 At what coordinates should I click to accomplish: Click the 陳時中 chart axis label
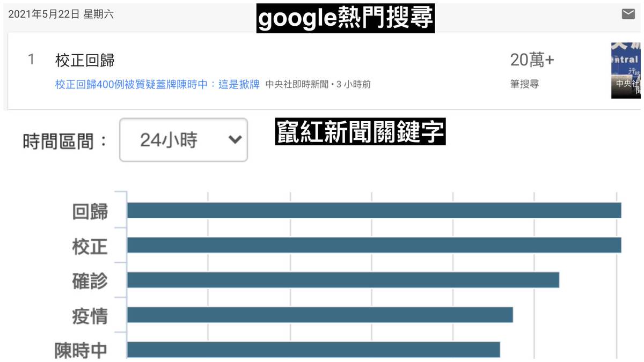81,351
